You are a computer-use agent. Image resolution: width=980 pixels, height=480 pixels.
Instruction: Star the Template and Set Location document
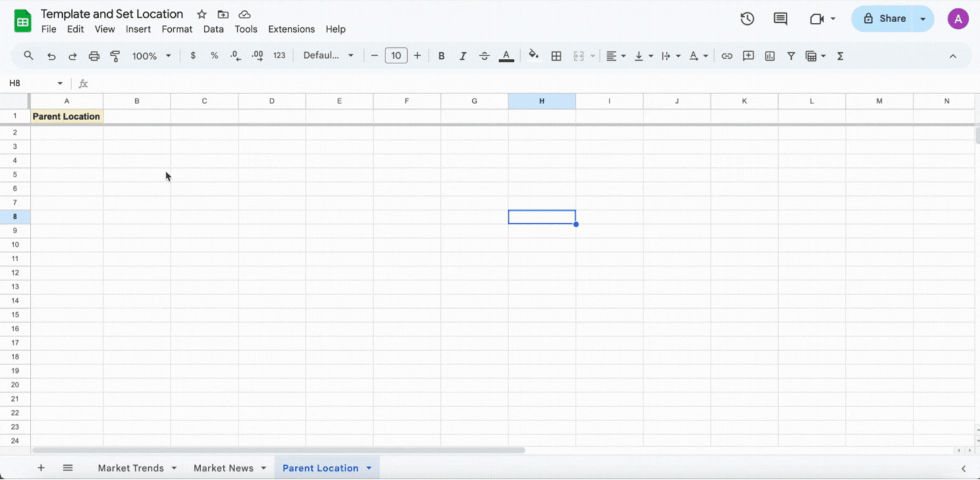(202, 14)
